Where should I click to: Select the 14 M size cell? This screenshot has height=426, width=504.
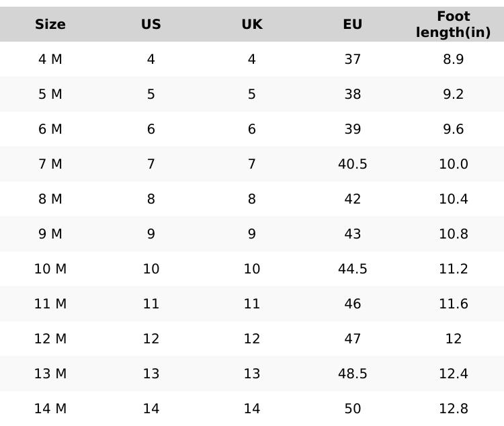(50, 409)
